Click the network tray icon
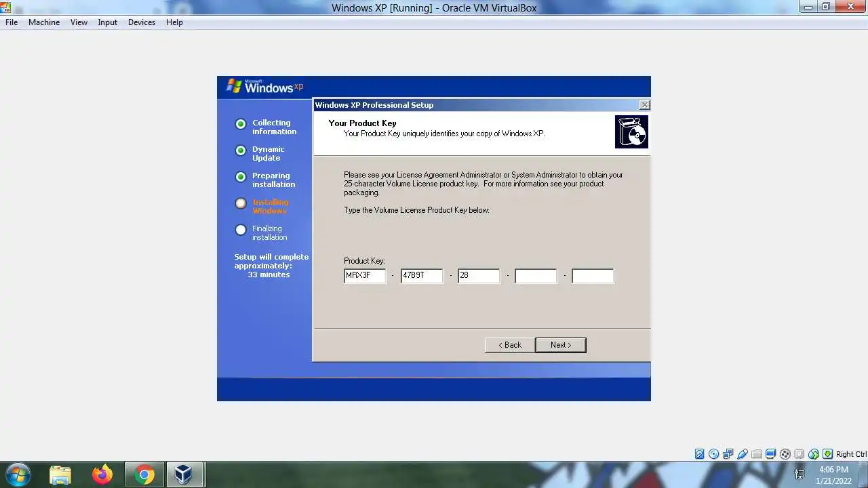Image resolution: width=868 pixels, height=488 pixels. 800,474
